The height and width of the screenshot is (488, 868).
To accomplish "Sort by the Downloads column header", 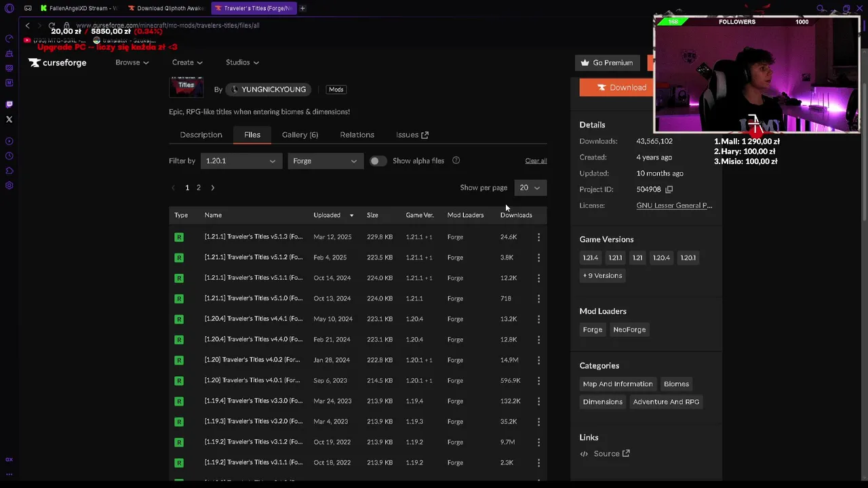I will click(516, 215).
